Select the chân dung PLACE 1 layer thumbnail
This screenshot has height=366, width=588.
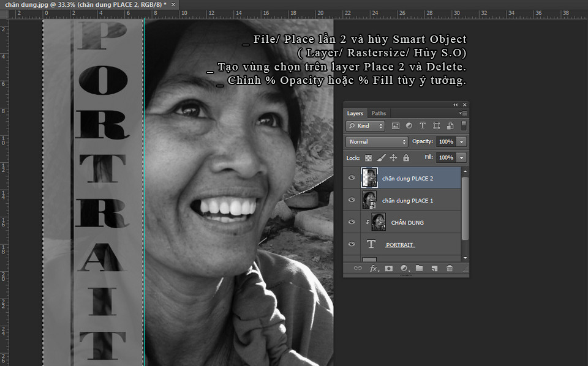tap(370, 200)
